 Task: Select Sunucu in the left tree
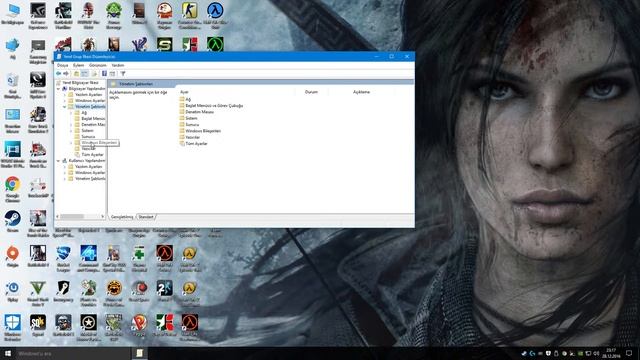point(88,137)
